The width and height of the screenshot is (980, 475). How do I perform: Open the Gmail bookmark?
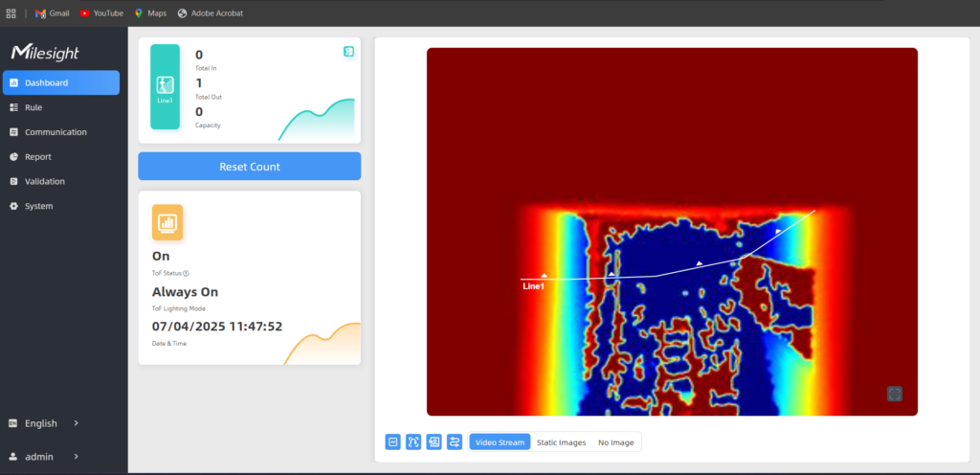click(53, 13)
